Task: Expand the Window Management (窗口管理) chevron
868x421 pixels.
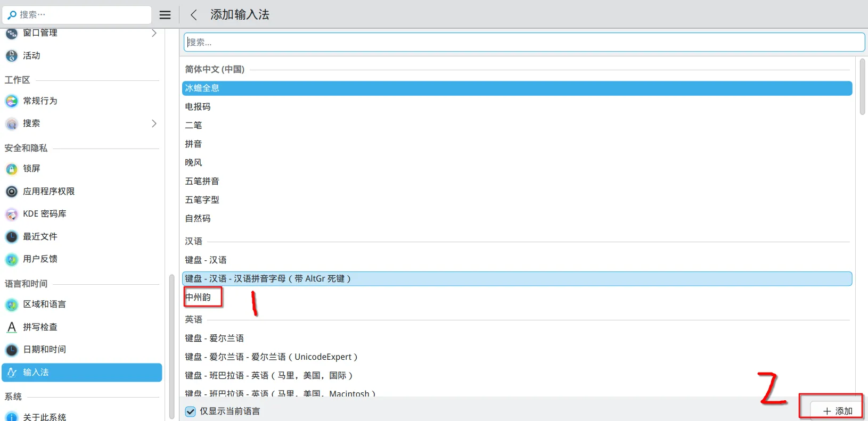Action: tap(154, 33)
